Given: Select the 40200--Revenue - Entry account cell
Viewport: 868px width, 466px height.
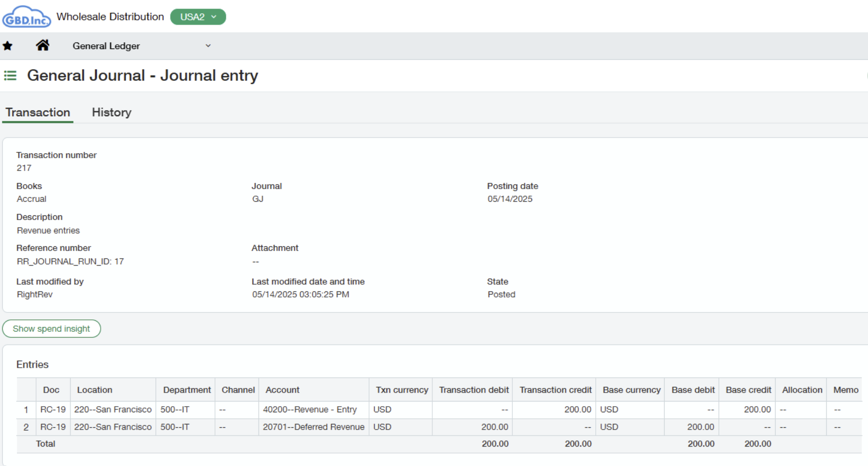Looking at the screenshot, I should coord(310,410).
